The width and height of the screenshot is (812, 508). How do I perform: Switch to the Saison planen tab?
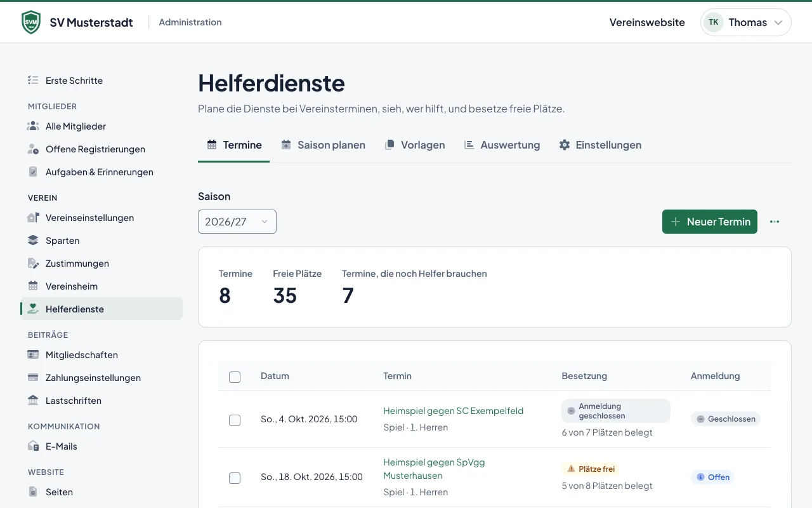pos(324,145)
